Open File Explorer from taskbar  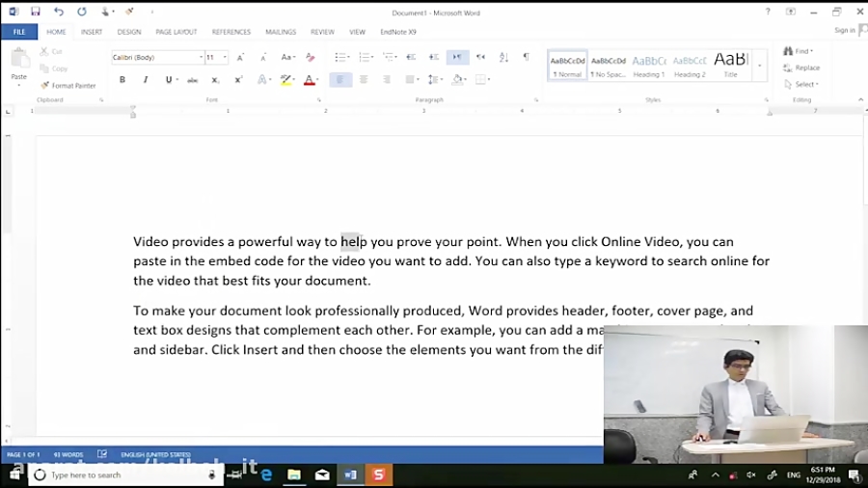point(294,474)
